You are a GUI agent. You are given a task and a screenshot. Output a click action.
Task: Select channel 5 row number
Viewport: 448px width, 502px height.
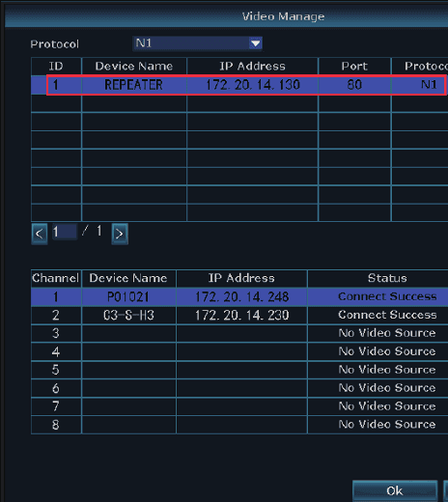pyautogui.click(x=56, y=370)
